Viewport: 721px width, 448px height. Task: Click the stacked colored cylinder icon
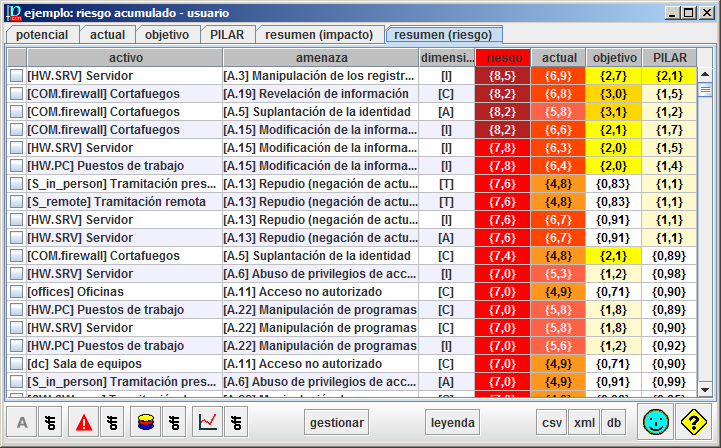146,423
